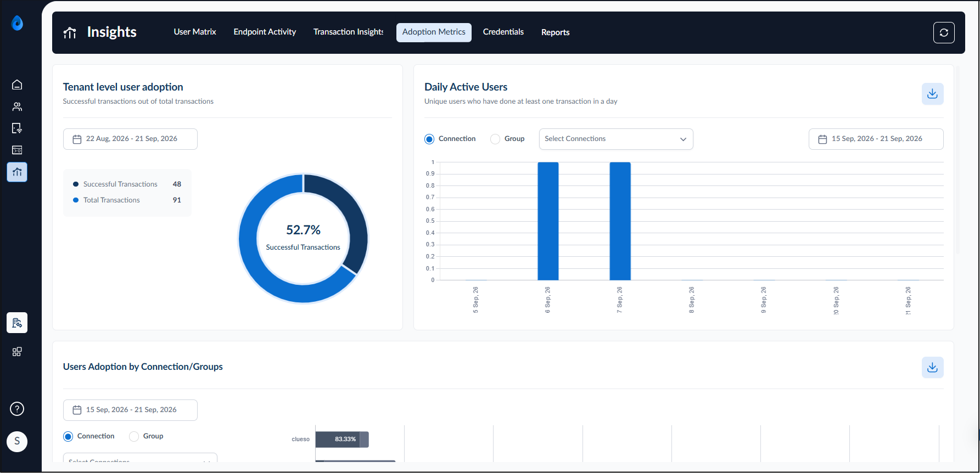Click the 6 Sep, 26 bar in chart

click(548, 221)
